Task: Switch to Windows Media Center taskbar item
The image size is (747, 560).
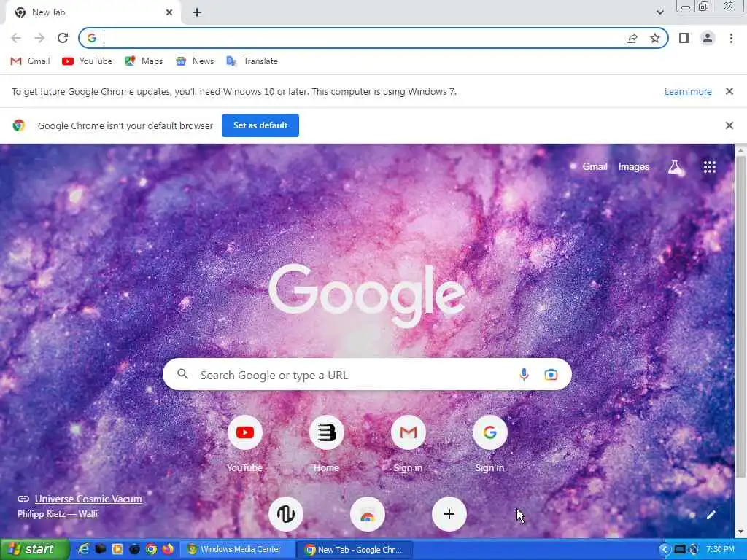Action: [x=237, y=550]
